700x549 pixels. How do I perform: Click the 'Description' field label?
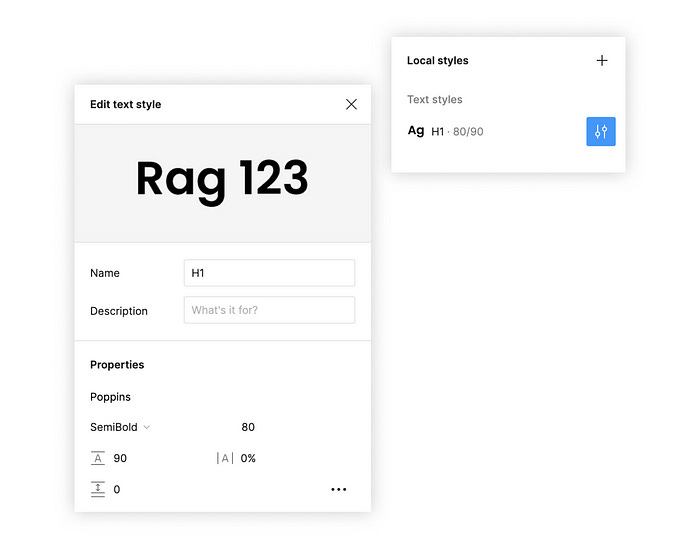pyautogui.click(x=119, y=311)
